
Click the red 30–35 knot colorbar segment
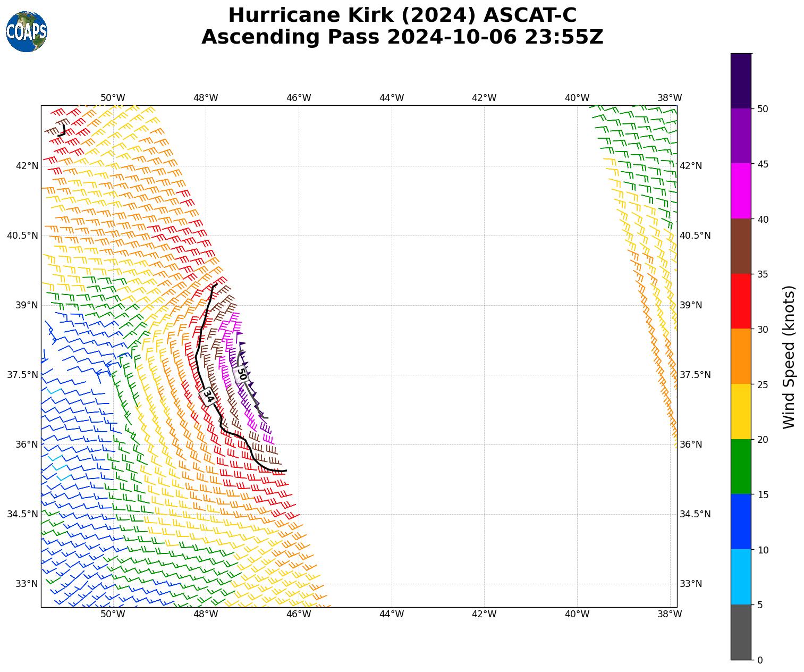pos(741,301)
